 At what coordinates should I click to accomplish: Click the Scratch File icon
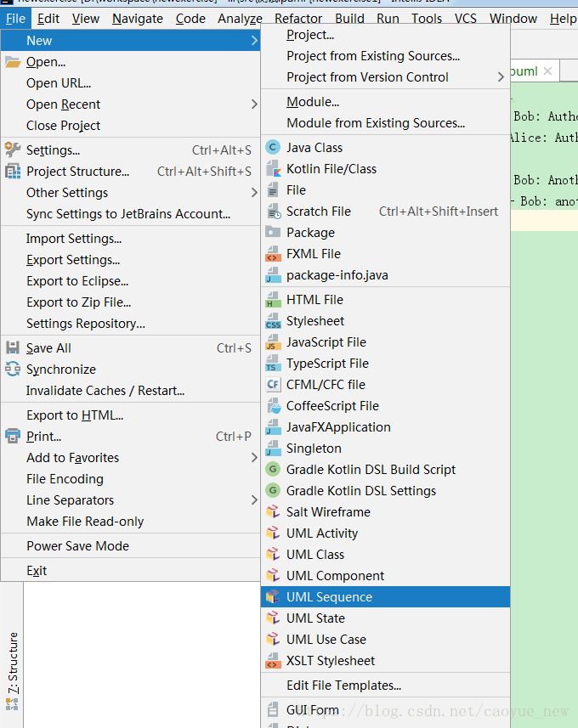click(274, 212)
